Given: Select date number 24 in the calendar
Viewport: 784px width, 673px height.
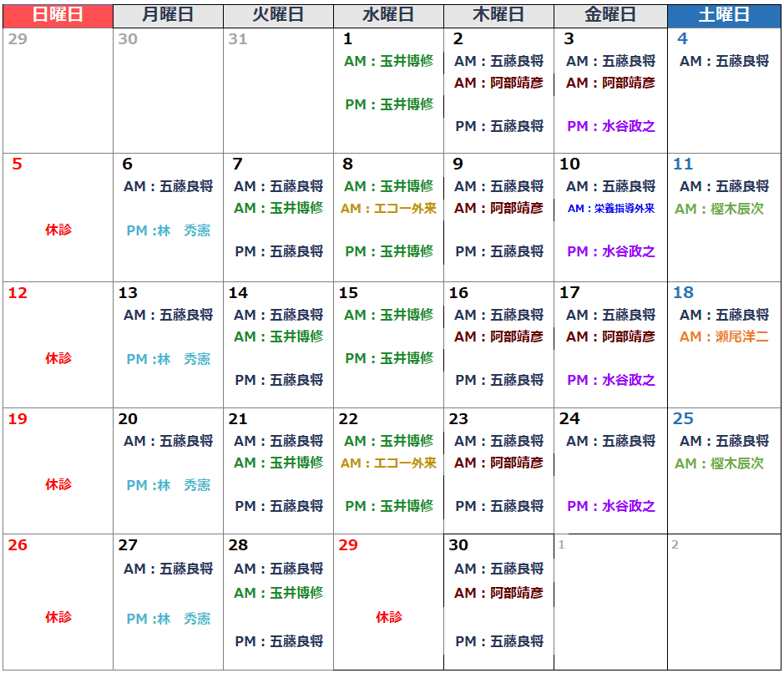Looking at the screenshot, I should (x=569, y=419).
